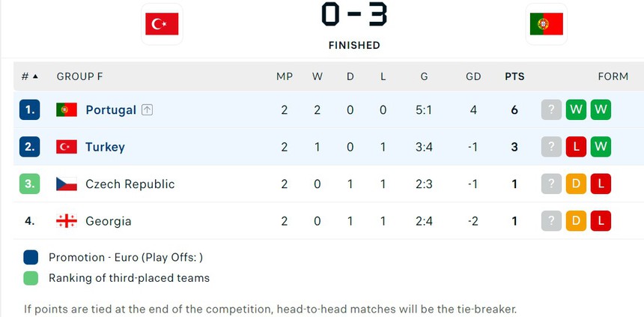The width and height of the screenshot is (644, 317).
Task: Click the Czech Republic flag icon
Action: click(67, 184)
